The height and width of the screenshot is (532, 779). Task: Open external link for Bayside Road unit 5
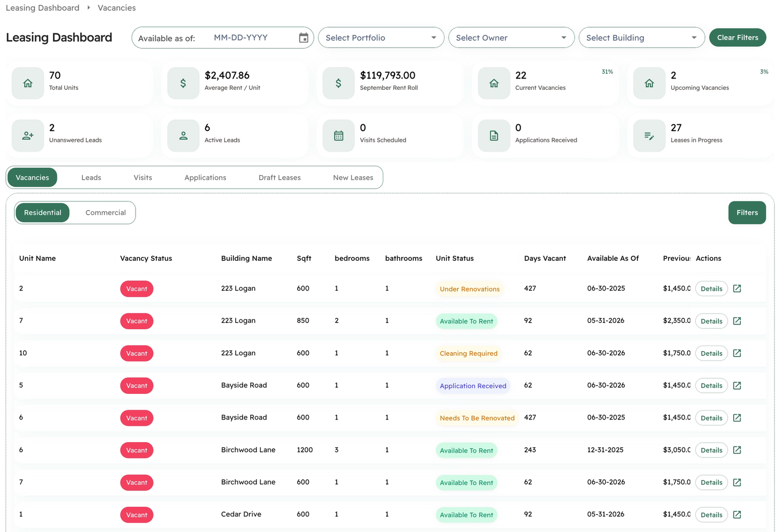pos(737,386)
